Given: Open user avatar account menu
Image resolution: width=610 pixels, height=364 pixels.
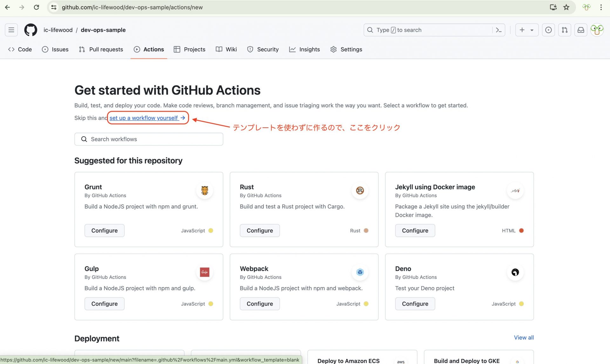Looking at the screenshot, I should click(x=597, y=30).
